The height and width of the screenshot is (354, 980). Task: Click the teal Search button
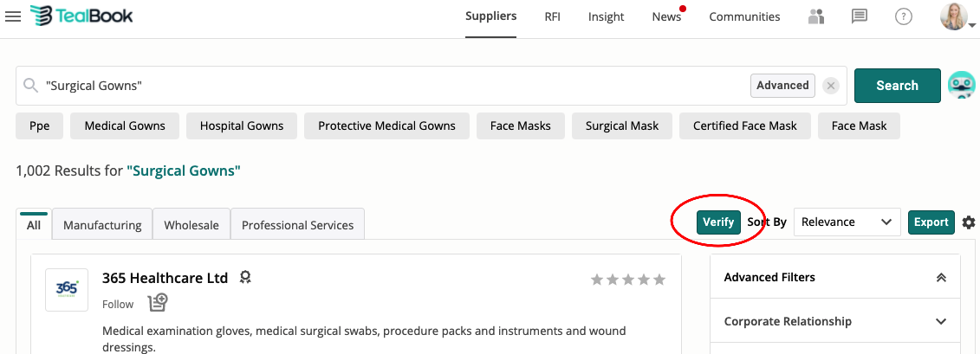(x=897, y=86)
